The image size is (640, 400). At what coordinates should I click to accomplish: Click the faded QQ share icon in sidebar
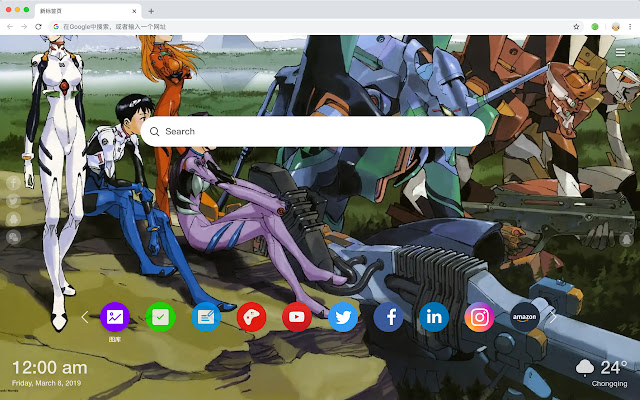[x=13, y=219]
